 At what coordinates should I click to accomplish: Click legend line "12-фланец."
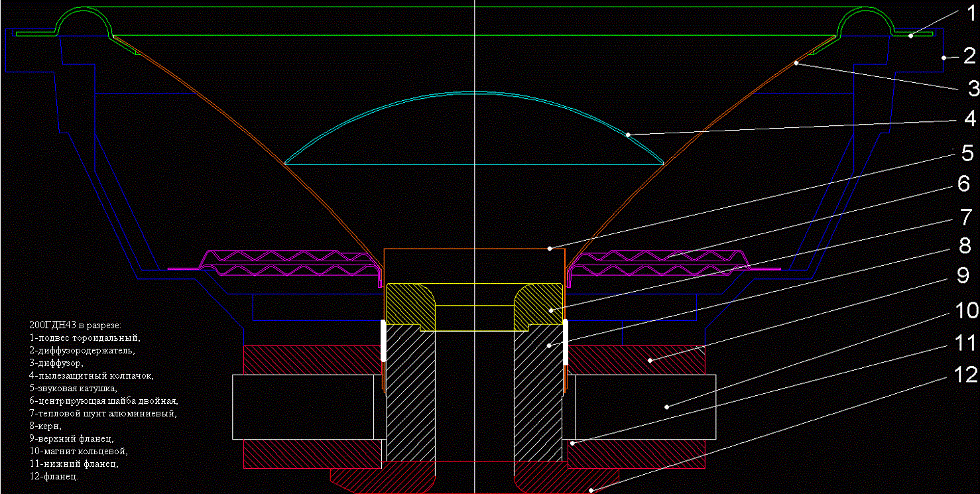tap(54, 476)
